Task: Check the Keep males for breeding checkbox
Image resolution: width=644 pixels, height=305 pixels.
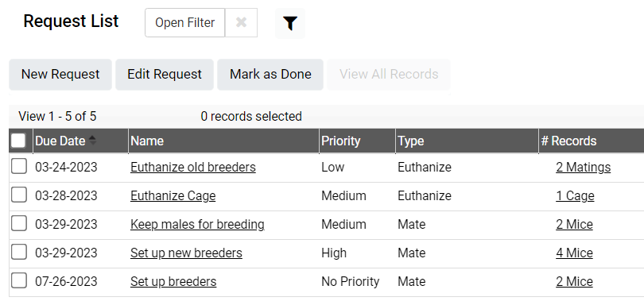Action: pyautogui.click(x=19, y=224)
